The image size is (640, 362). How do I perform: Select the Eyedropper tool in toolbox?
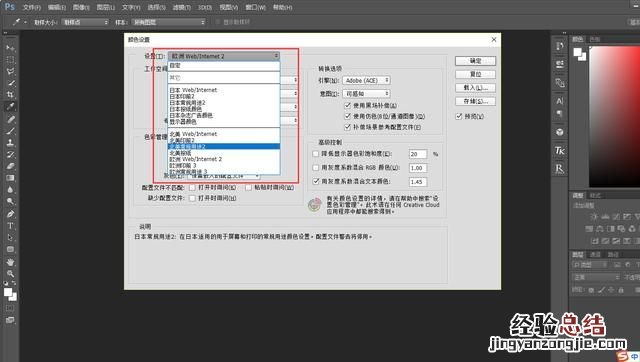[10, 107]
